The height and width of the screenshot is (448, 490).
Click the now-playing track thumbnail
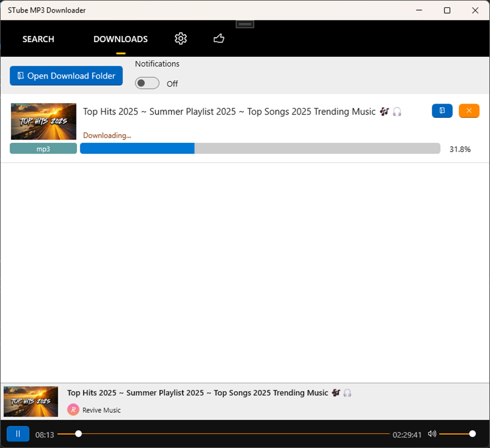pyautogui.click(x=30, y=401)
